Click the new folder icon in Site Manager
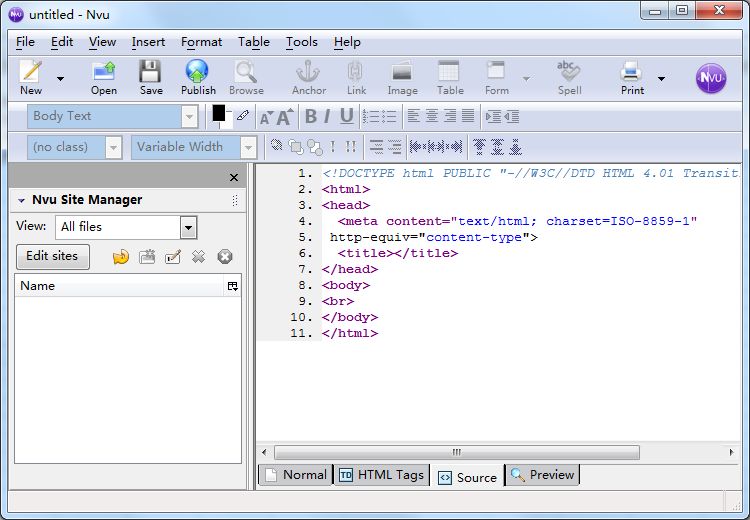 tap(147, 257)
